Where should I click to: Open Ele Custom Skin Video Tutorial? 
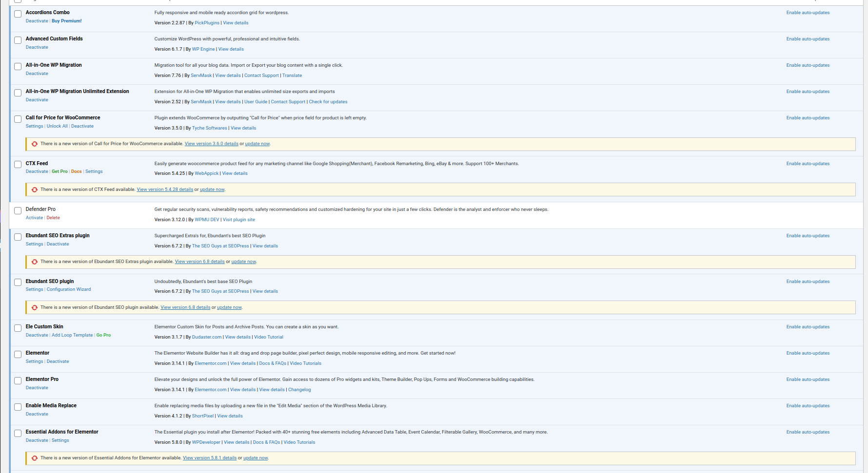tap(268, 337)
